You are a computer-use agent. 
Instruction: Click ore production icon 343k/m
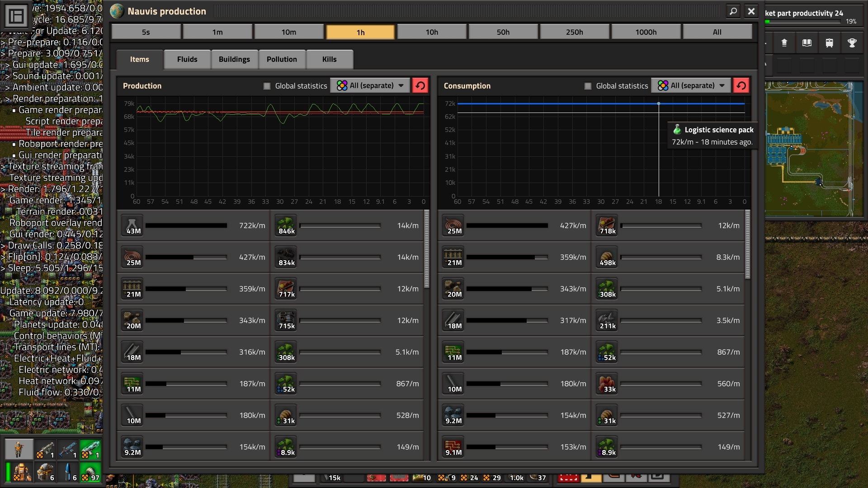(132, 320)
